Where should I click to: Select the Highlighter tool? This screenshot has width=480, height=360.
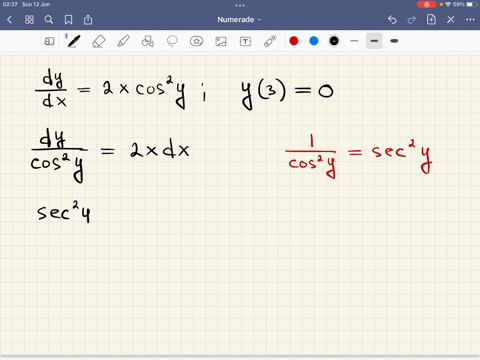(123, 41)
